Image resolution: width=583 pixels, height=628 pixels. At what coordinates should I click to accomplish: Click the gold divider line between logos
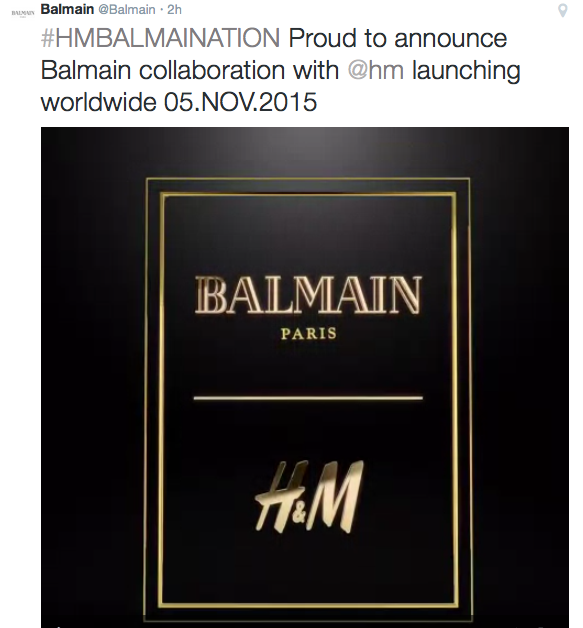308,398
